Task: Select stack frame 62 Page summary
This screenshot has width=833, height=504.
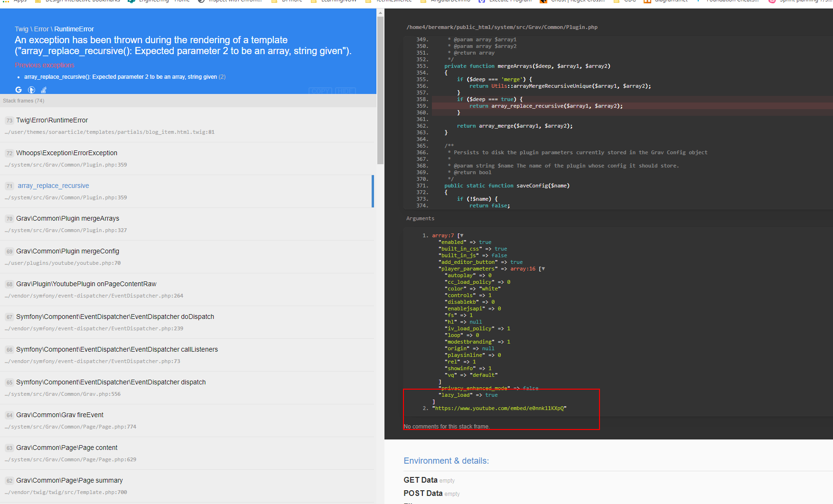Action: pos(187,486)
